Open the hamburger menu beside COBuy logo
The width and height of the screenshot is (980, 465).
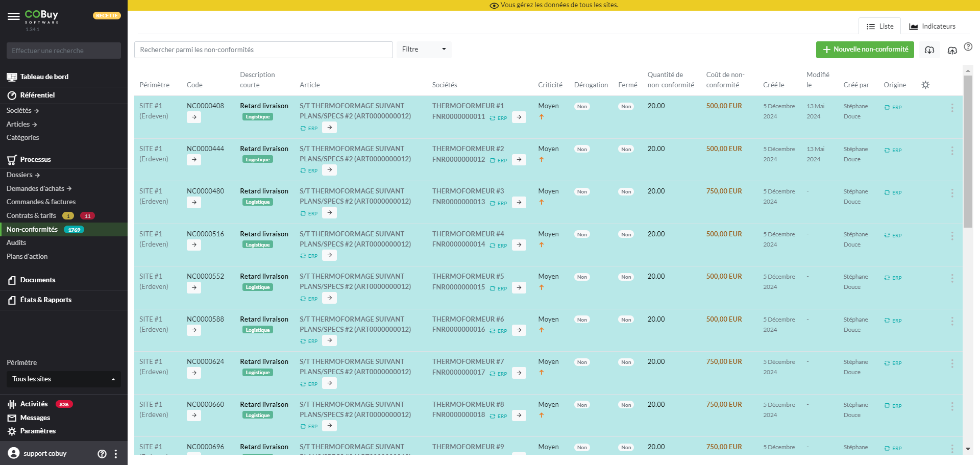pyautogui.click(x=14, y=16)
